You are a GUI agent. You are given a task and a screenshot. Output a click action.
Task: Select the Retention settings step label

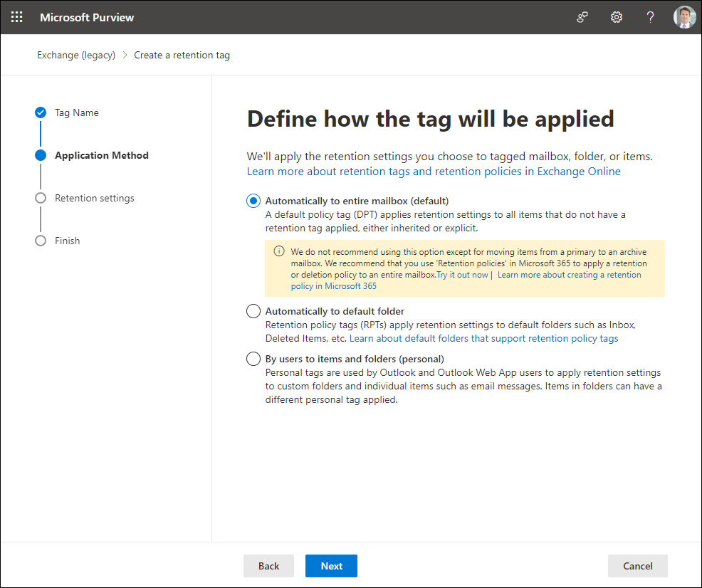[x=95, y=198]
